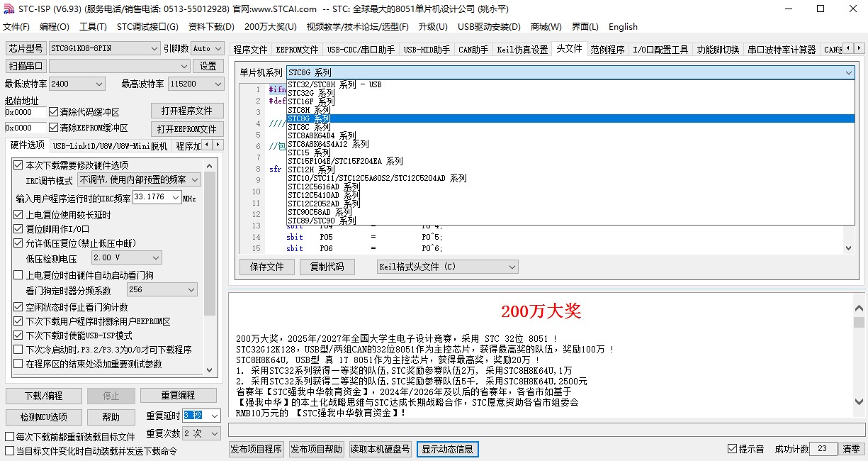Open the 200万大奖(U) menu
Image resolution: width=868 pixels, height=461 pixels.
click(271, 27)
